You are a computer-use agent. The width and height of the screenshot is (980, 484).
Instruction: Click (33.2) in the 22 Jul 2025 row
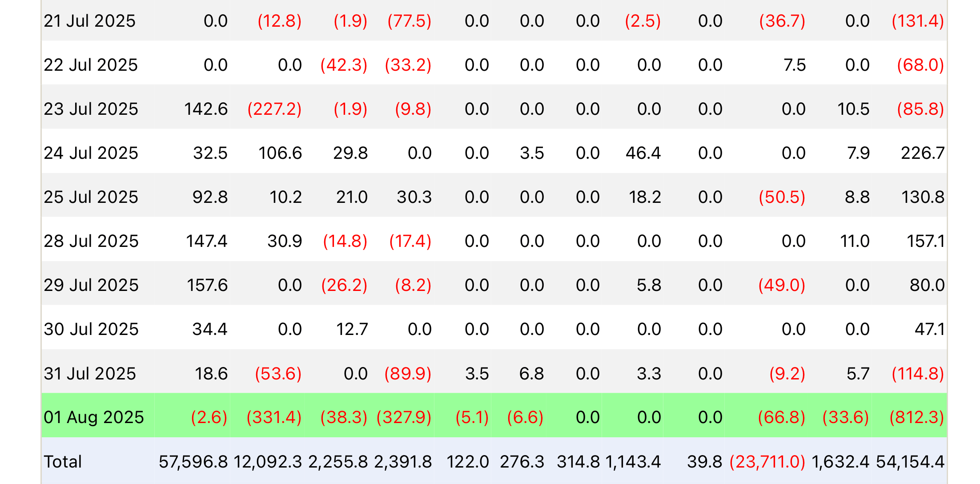(x=408, y=65)
